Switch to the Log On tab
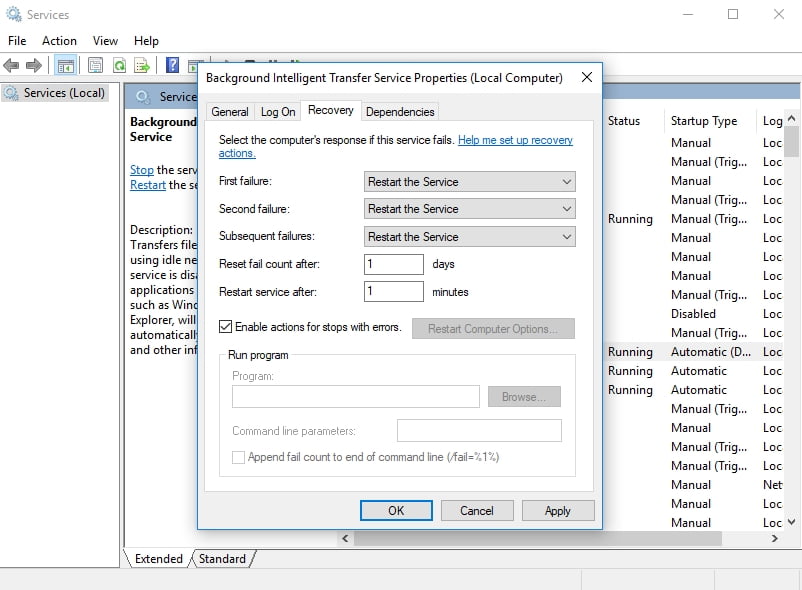 click(278, 112)
